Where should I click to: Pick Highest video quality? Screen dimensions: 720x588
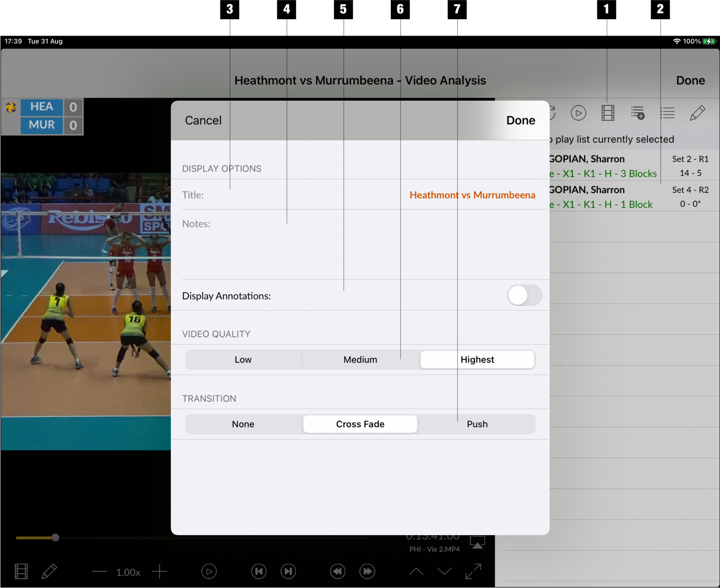tap(477, 359)
